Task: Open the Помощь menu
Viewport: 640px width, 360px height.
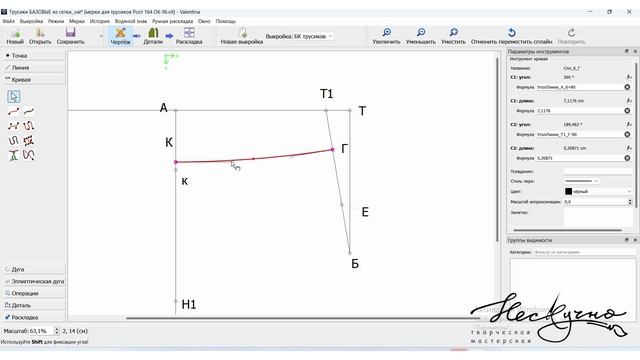Action: pos(226,21)
